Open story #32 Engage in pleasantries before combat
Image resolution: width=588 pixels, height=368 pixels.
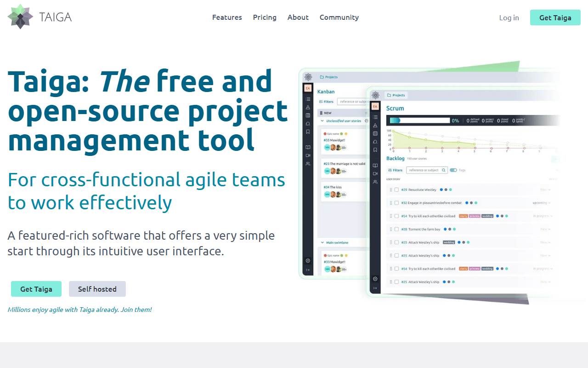click(431, 203)
